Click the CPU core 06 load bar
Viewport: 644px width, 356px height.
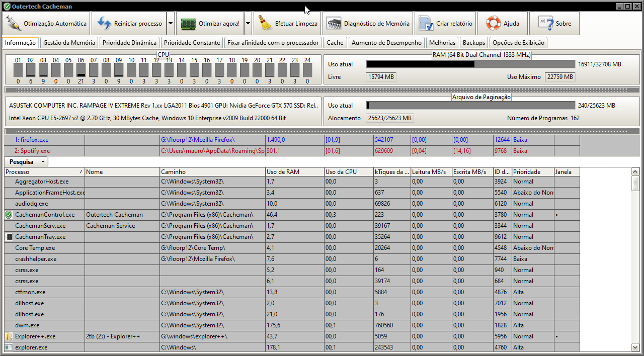point(81,70)
